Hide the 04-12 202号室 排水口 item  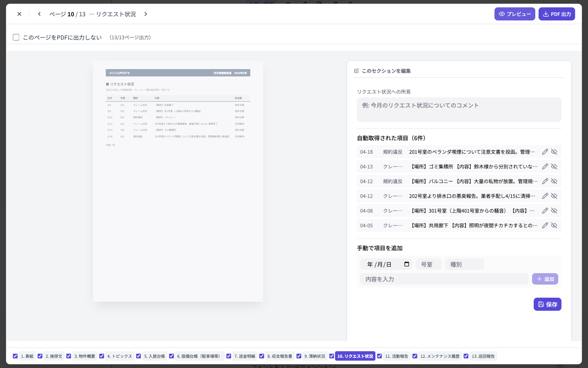554,196
